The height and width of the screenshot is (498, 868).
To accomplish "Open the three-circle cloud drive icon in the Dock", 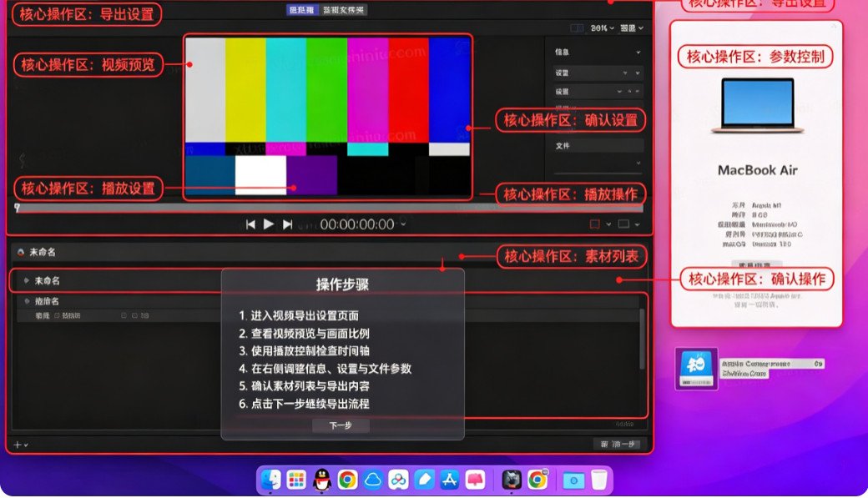I will (x=398, y=480).
